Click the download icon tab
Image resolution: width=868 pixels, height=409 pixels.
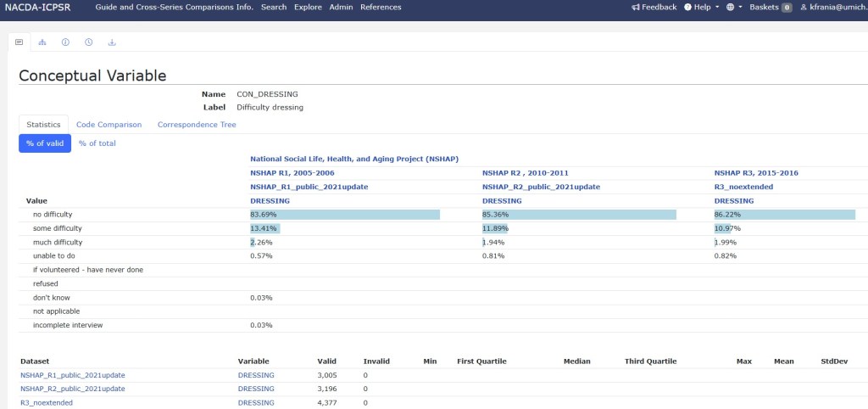[x=112, y=42]
